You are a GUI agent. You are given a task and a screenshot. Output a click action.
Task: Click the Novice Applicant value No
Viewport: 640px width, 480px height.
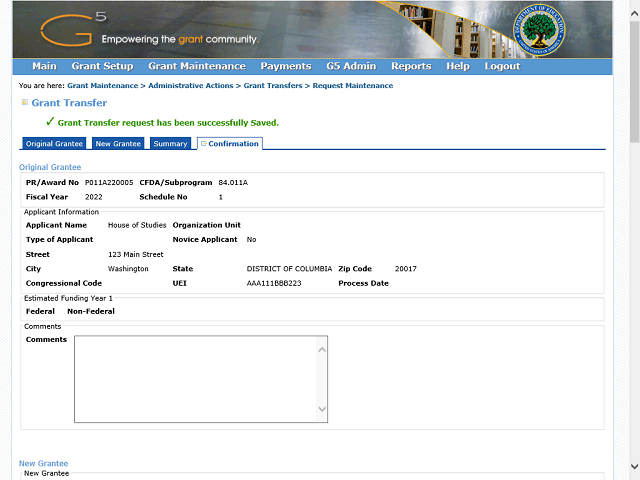[x=251, y=240]
